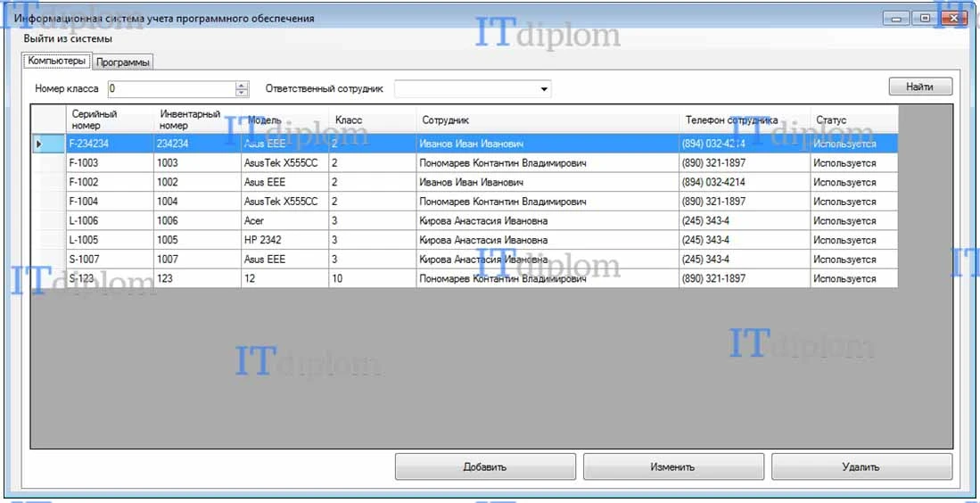Open the Выйти из системы menu
980x503 pixels.
(x=68, y=38)
